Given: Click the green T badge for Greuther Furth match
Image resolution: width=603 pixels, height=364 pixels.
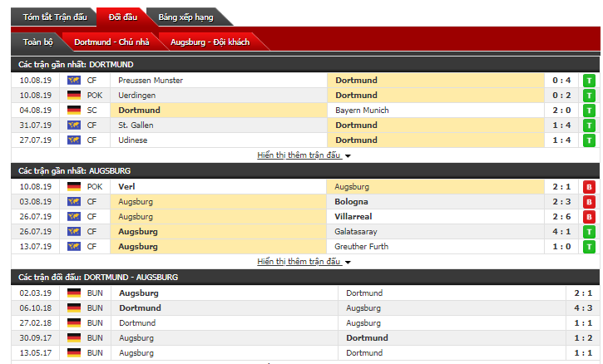Looking at the screenshot, I should pyautogui.click(x=589, y=247).
